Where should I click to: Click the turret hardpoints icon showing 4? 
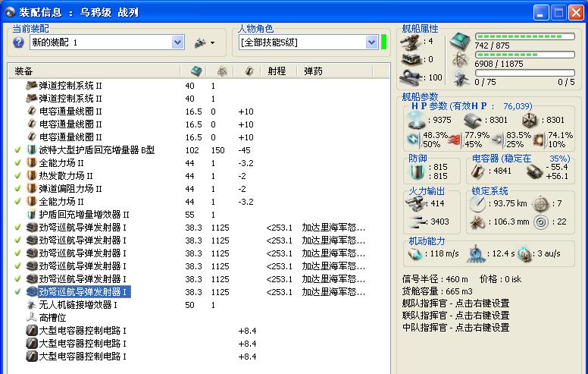(411, 42)
